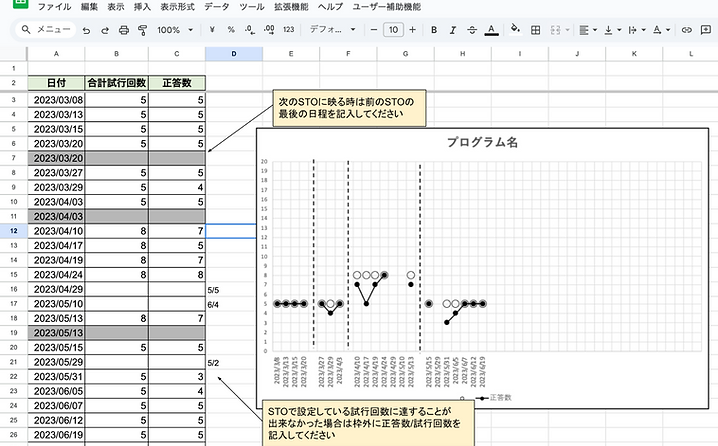Click the chart title プログラム名
The height and width of the screenshot is (446, 718).
482,142
